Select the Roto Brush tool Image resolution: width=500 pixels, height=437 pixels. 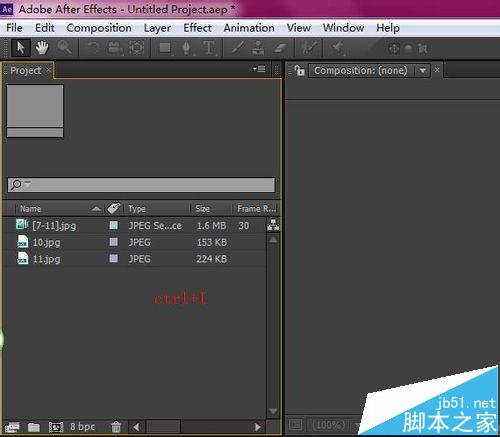[x=309, y=48]
